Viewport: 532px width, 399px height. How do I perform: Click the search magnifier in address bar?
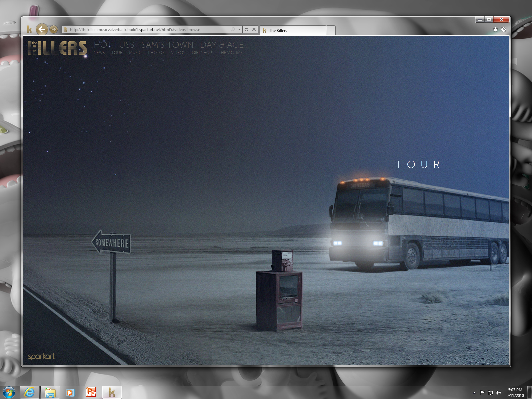point(233,29)
